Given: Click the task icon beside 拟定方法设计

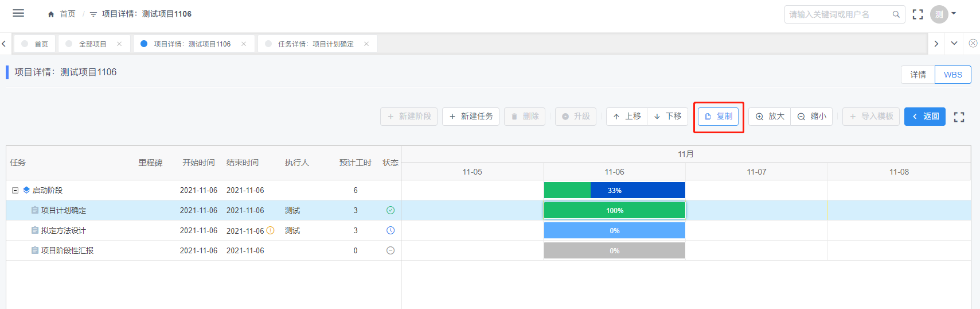Looking at the screenshot, I should 35,230.
